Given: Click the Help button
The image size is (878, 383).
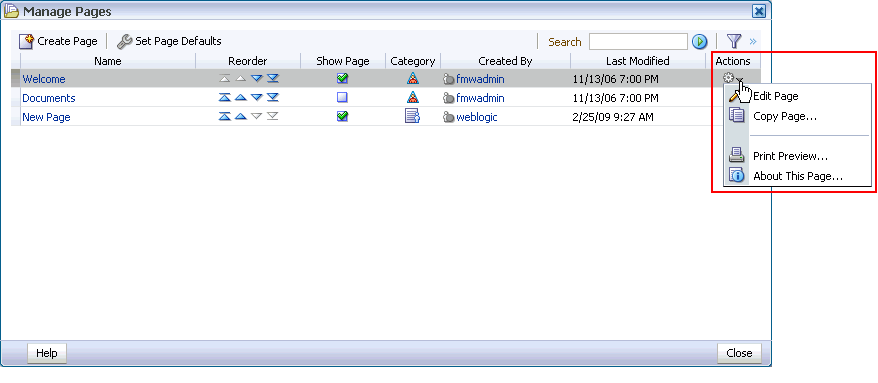Looking at the screenshot, I should point(46,353).
